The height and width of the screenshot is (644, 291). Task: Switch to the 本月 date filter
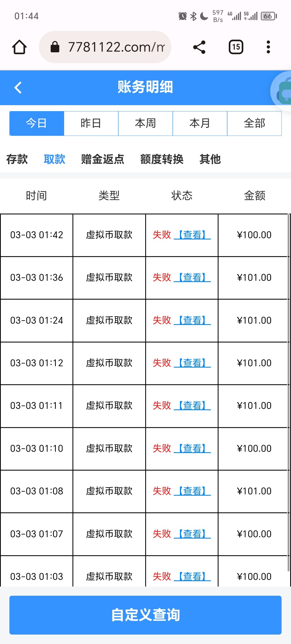pos(200,123)
